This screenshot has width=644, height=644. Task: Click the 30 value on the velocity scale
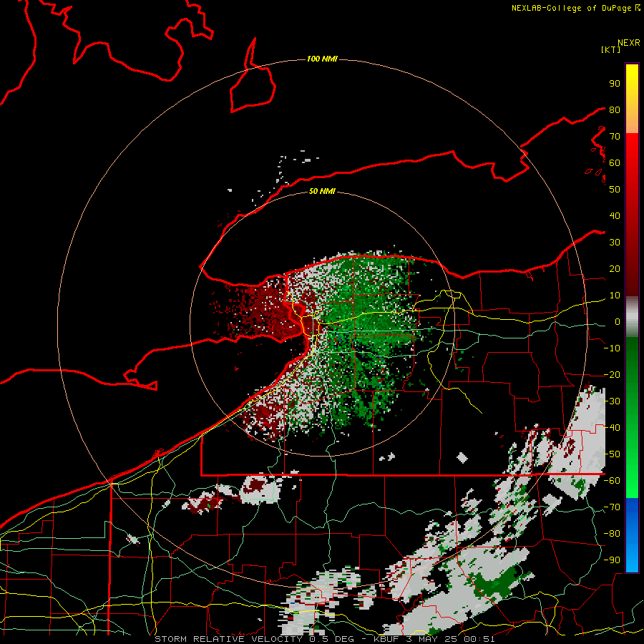[615, 243]
